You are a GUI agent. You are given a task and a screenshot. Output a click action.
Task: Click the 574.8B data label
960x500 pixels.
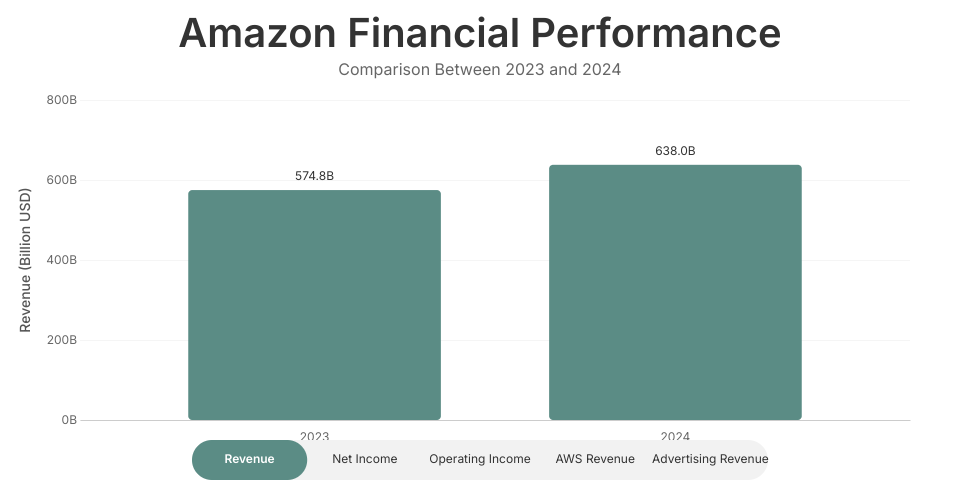314,176
